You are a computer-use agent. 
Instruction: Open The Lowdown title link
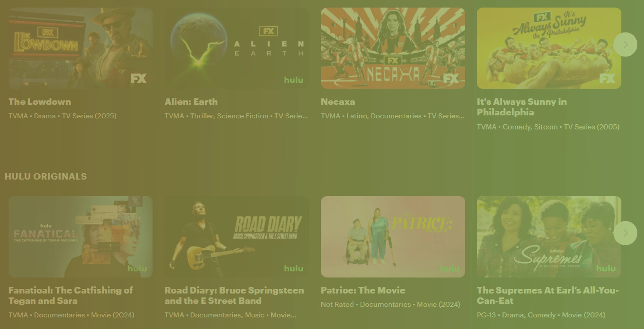pos(40,102)
